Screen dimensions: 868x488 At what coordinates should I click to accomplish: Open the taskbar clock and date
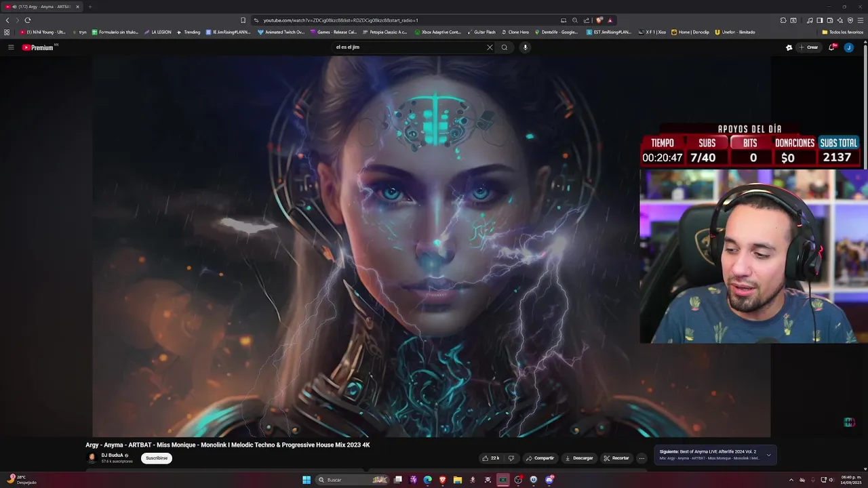[850, 480]
